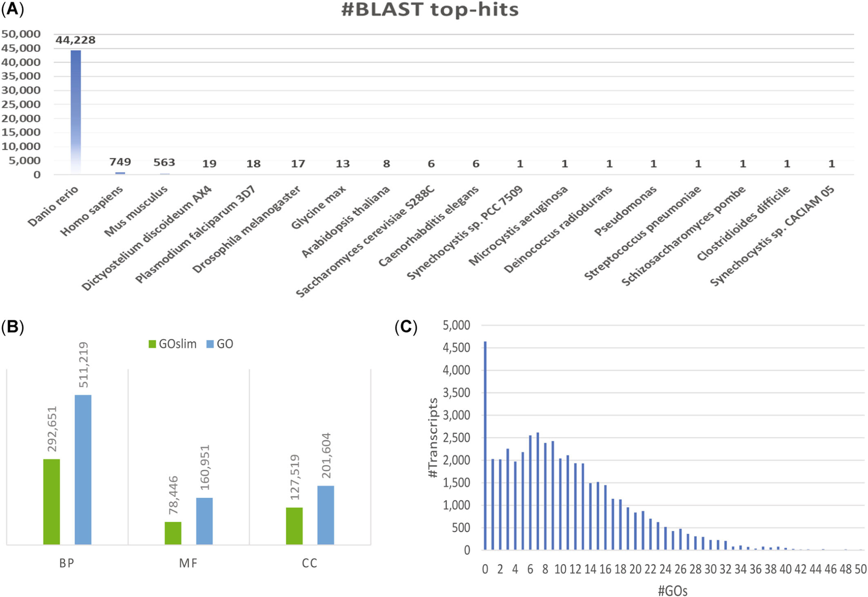868x597 pixels.
Task: Click the 19 value label in panel A
Action: point(209,164)
